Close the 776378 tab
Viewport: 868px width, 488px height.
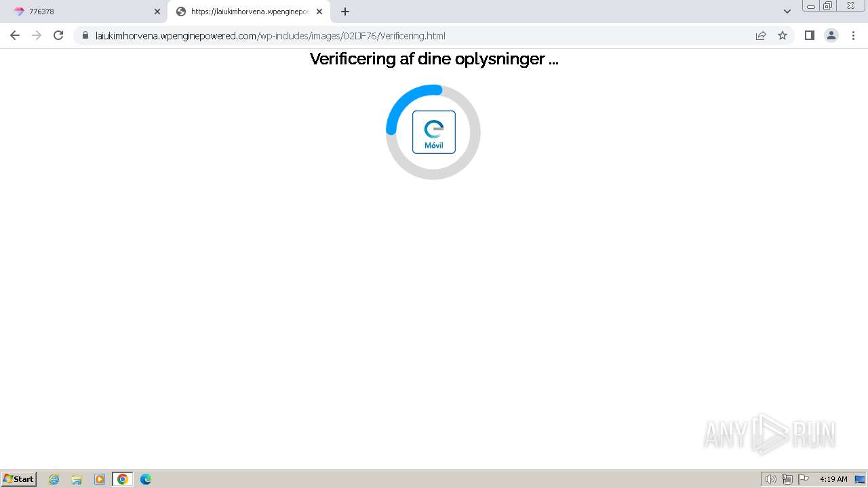157,12
